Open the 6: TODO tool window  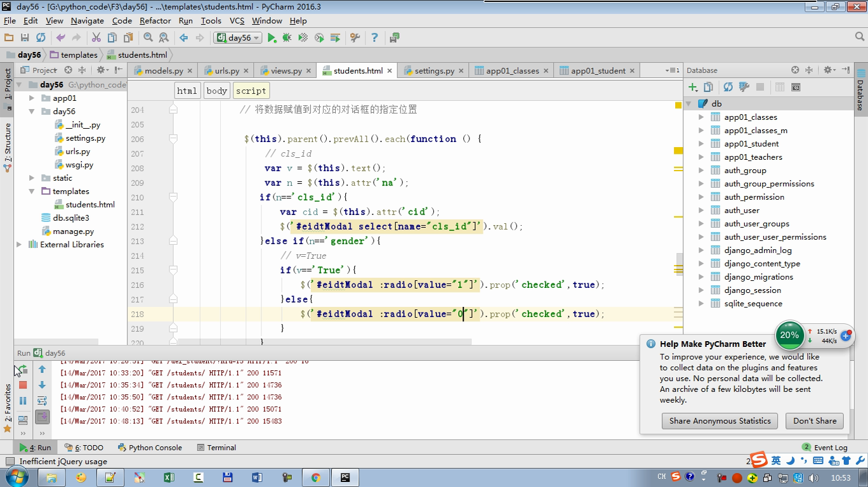pyautogui.click(x=84, y=448)
